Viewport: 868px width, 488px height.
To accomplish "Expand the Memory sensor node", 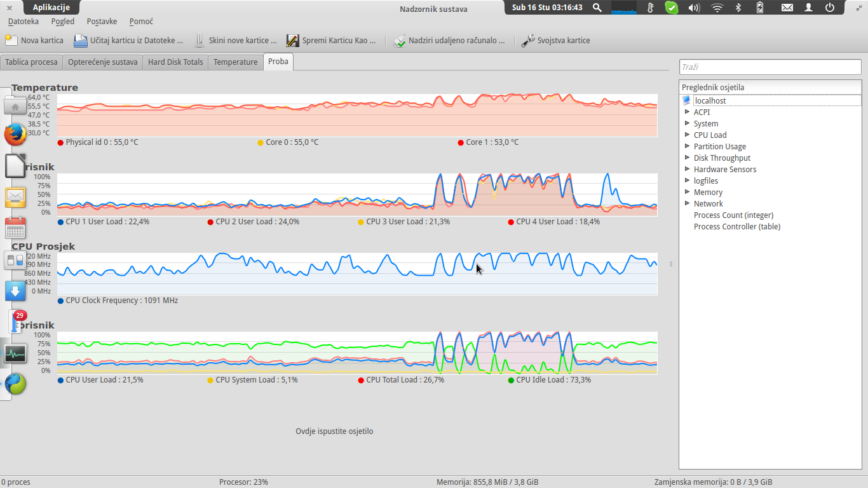I will [687, 192].
